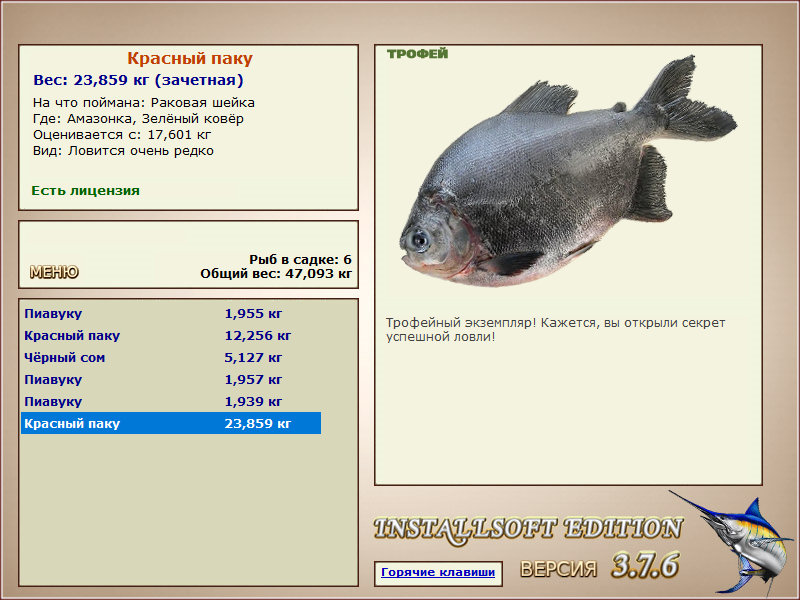
Task: Select the Пиавуку row weighing 1,957 кг
Action: tap(171, 379)
